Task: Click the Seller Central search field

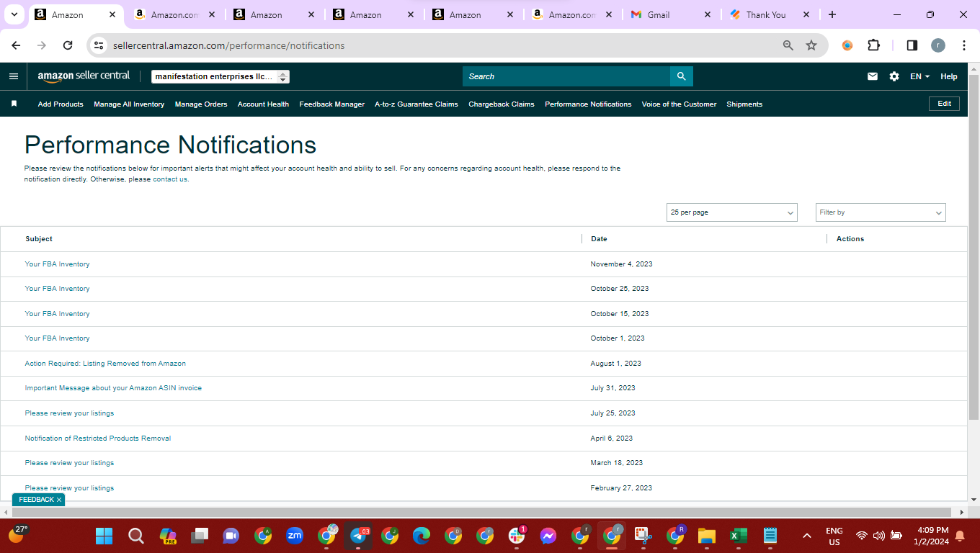Action: 566,76
